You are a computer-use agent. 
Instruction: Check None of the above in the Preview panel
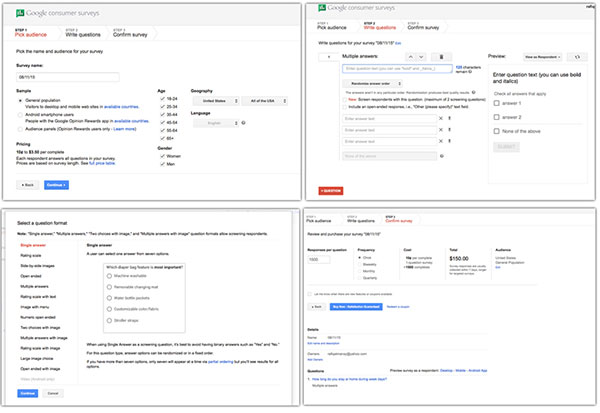[496, 131]
